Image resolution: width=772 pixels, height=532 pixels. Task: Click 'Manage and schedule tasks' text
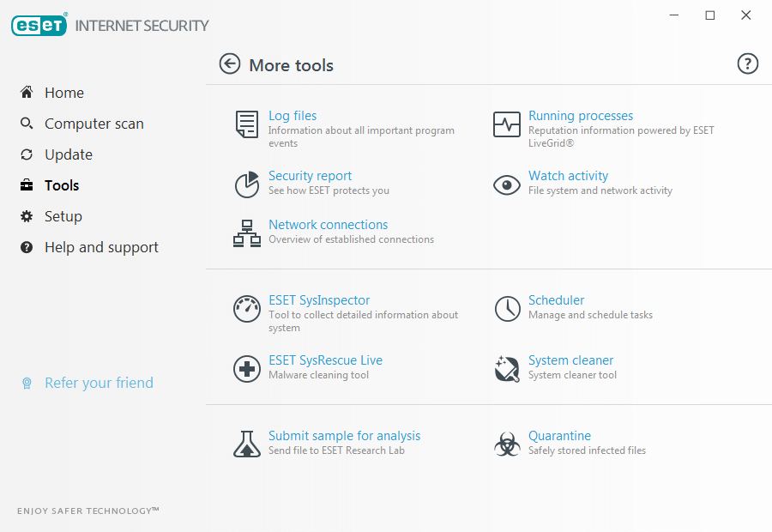(590, 315)
